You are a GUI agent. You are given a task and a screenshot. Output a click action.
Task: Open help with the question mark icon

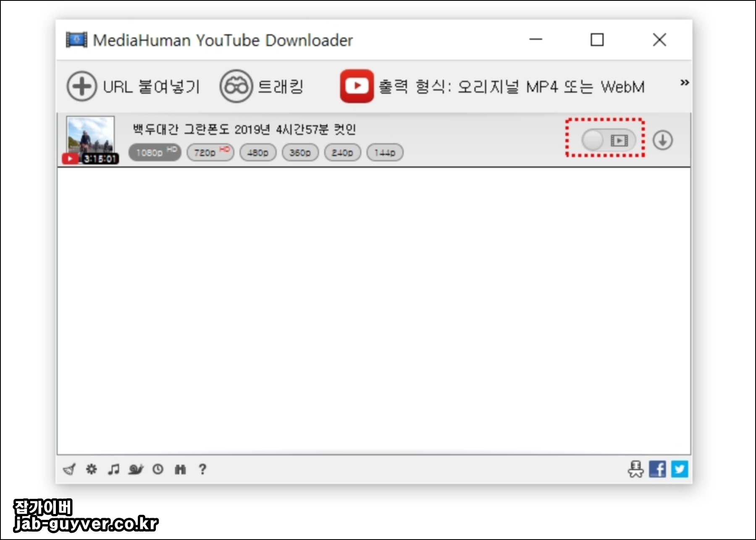click(202, 469)
